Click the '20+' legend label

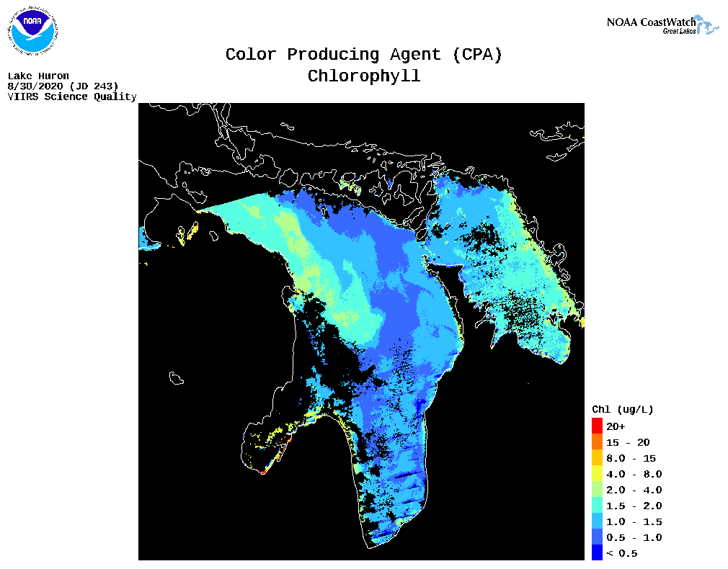tap(616, 426)
